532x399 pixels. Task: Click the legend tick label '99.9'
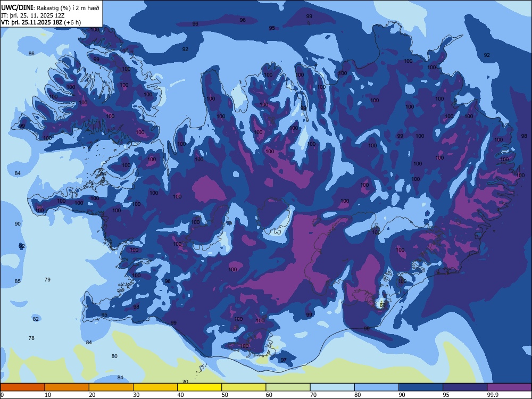492,395
